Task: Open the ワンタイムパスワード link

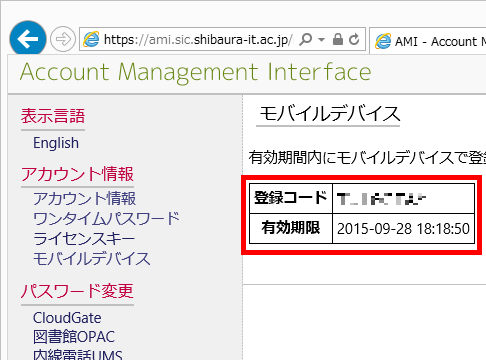Action: [x=106, y=219]
